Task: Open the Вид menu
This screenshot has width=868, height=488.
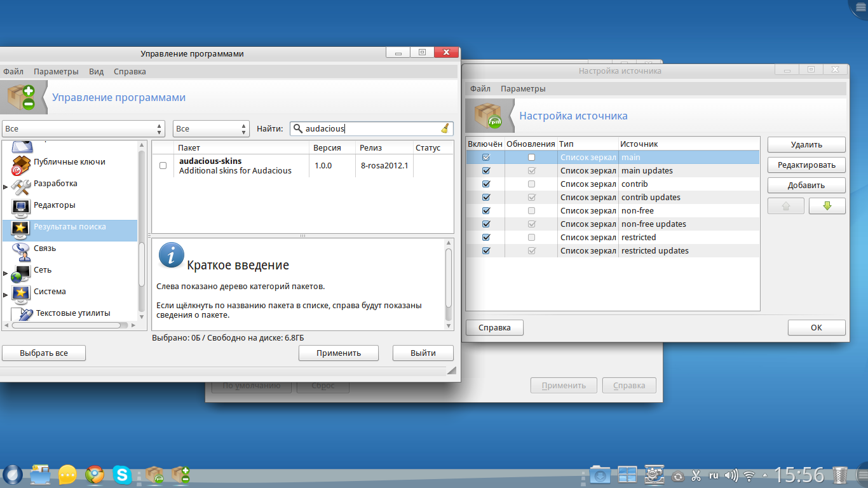Action: pyautogui.click(x=96, y=71)
